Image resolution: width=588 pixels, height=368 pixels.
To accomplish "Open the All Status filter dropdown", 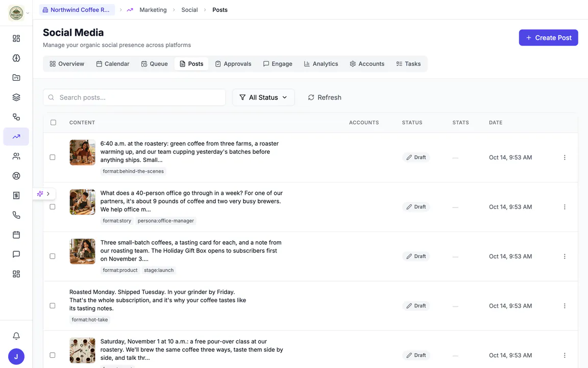I will [263, 97].
